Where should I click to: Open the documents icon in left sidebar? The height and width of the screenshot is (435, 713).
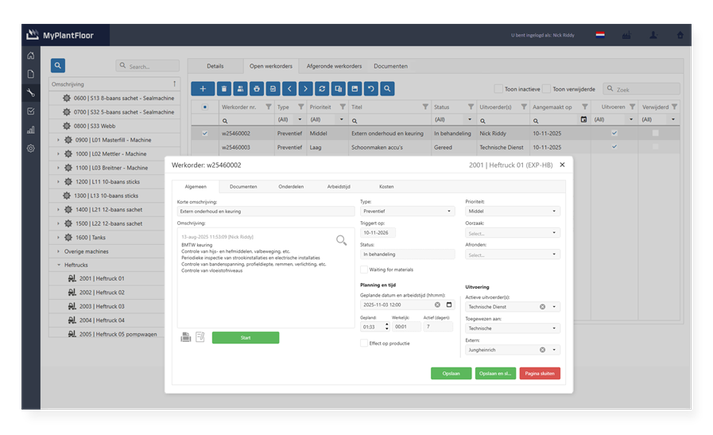click(x=30, y=74)
